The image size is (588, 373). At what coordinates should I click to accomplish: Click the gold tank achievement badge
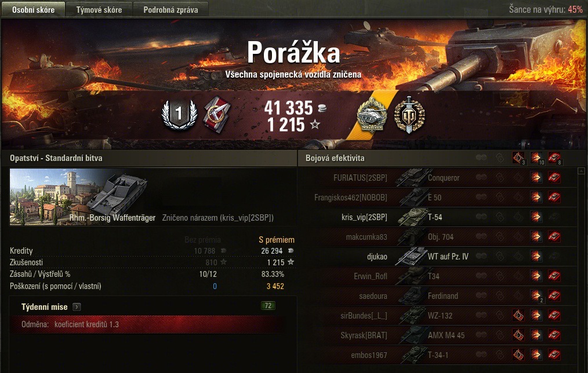[372, 114]
